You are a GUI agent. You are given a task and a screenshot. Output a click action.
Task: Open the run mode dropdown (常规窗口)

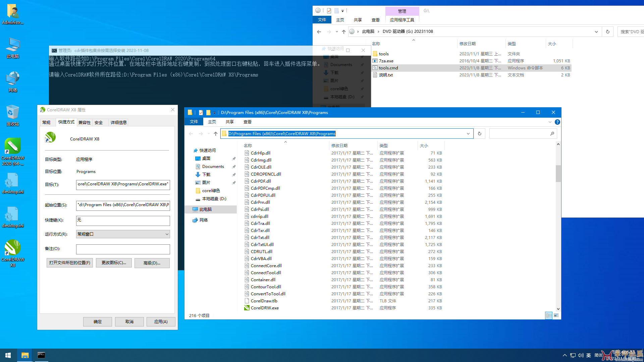tap(123, 234)
